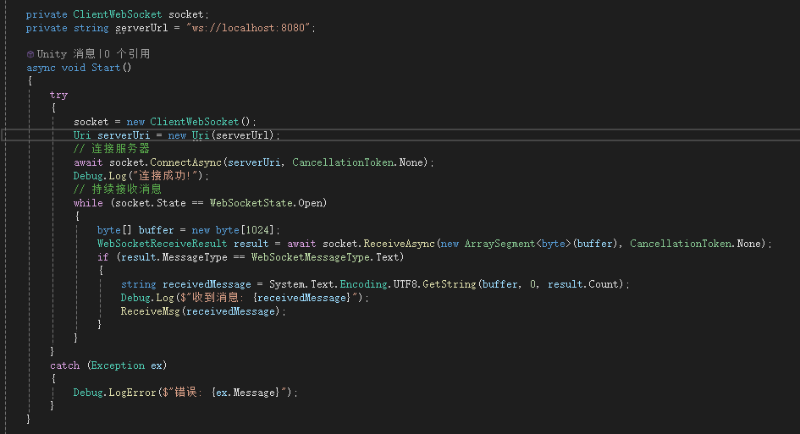The height and width of the screenshot is (434, 800).
Task: Click CancellationToken in the ConnectAsync line
Action: (343, 163)
